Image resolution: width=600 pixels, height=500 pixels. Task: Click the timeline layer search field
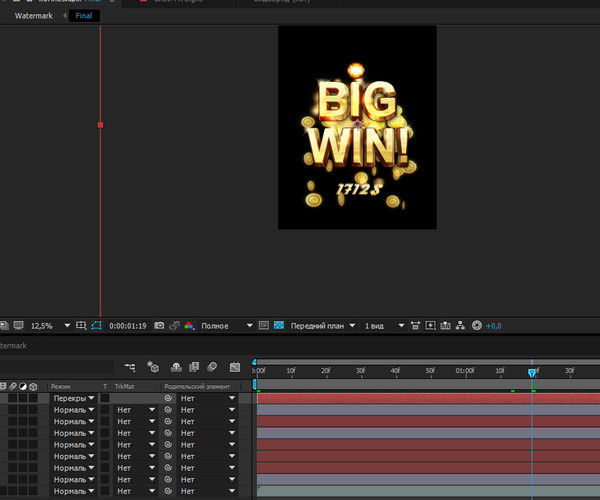tap(57, 367)
